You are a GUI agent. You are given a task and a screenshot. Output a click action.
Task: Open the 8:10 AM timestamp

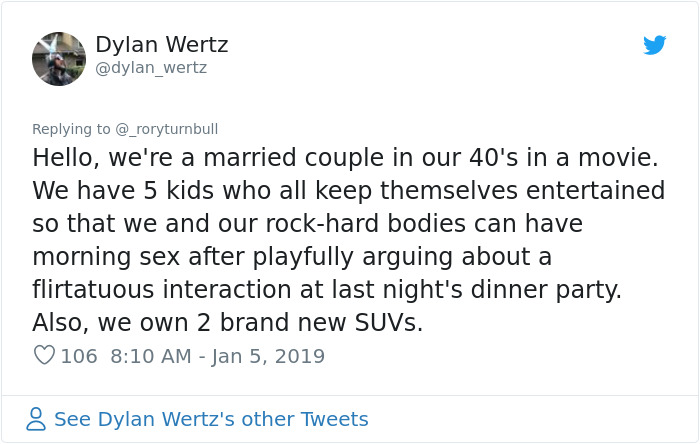(x=150, y=356)
